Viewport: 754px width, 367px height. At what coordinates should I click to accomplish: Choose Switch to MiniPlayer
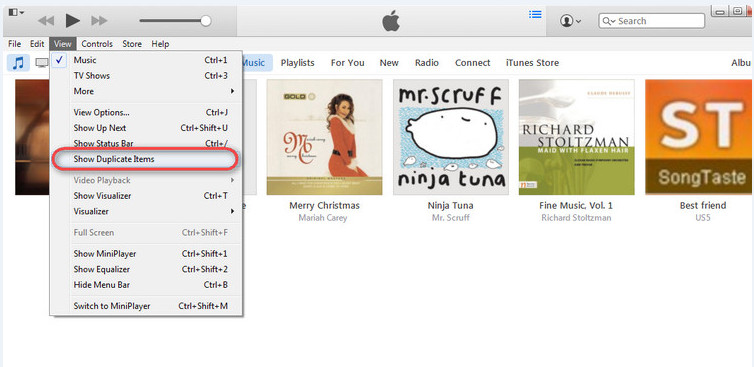147,306
